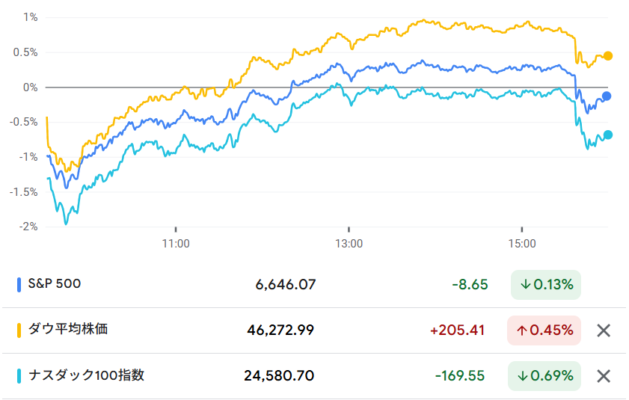Click the blue S&P 500 endpoint dot
The height and width of the screenshot is (400, 629).
pyautogui.click(x=607, y=96)
